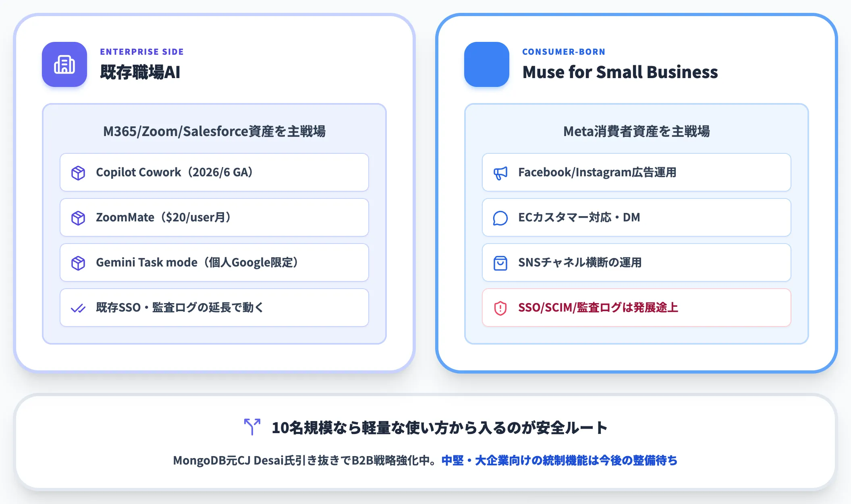Click the double-check icon beside 既存SSO
The height and width of the screenshot is (504, 851).
pos(78,308)
